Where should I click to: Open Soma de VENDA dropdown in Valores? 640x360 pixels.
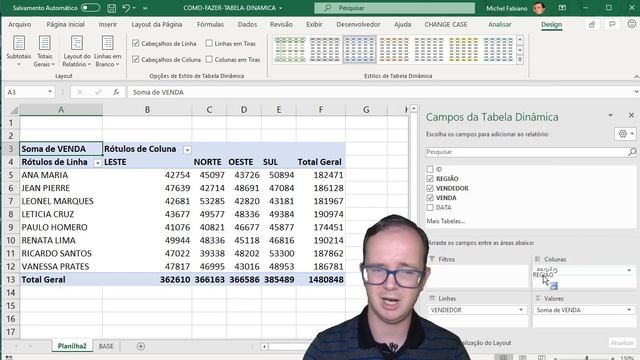point(629,310)
